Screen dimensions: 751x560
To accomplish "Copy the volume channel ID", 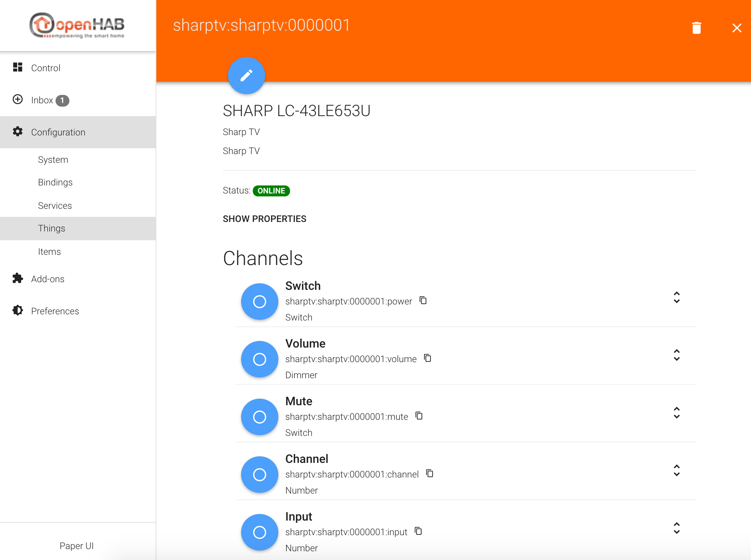I will (427, 358).
